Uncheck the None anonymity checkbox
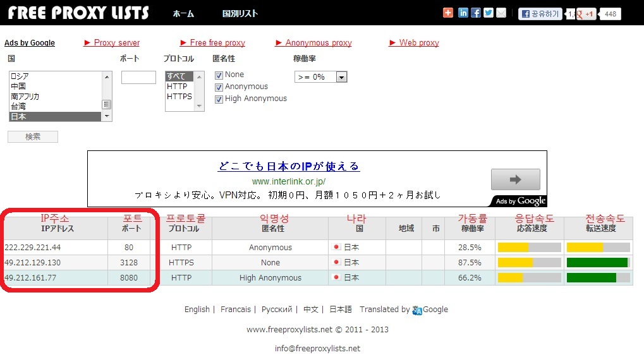Screen dimensions: 644x362 point(219,75)
